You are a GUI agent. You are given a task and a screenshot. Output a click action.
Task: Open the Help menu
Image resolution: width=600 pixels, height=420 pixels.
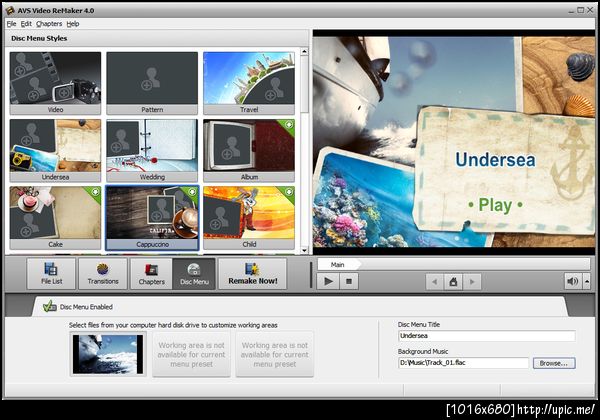point(73,24)
